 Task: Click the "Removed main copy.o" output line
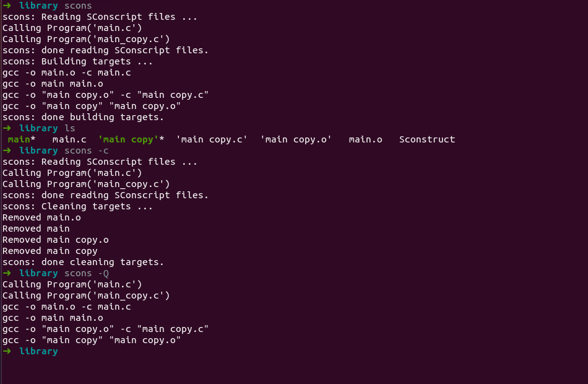click(56, 240)
